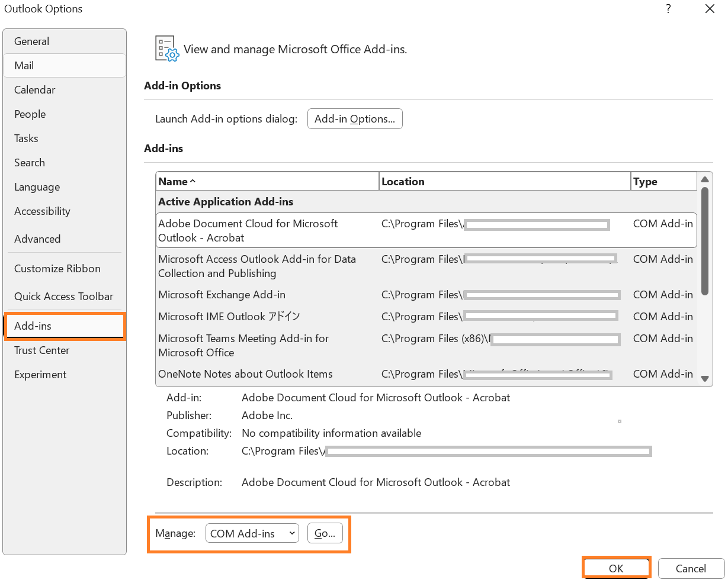Select the Search options category

click(65, 163)
